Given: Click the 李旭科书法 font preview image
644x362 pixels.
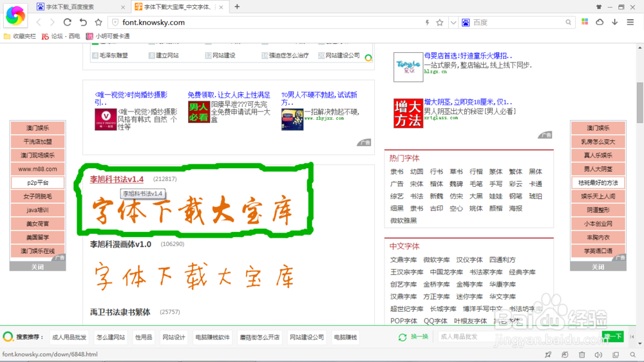Looking at the screenshot, I should tap(192, 211).
